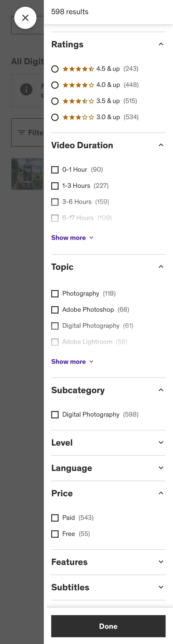The width and height of the screenshot is (173, 644).
Task: Collapse the Price section chevron
Action: pyautogui.click(x=161, y=493)
